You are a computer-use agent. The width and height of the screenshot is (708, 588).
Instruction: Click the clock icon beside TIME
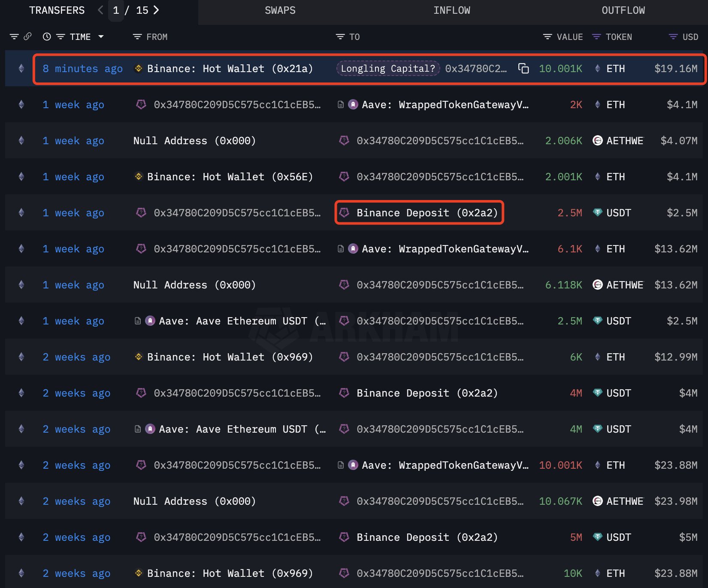pyautogui.click(x=47, y=37)
